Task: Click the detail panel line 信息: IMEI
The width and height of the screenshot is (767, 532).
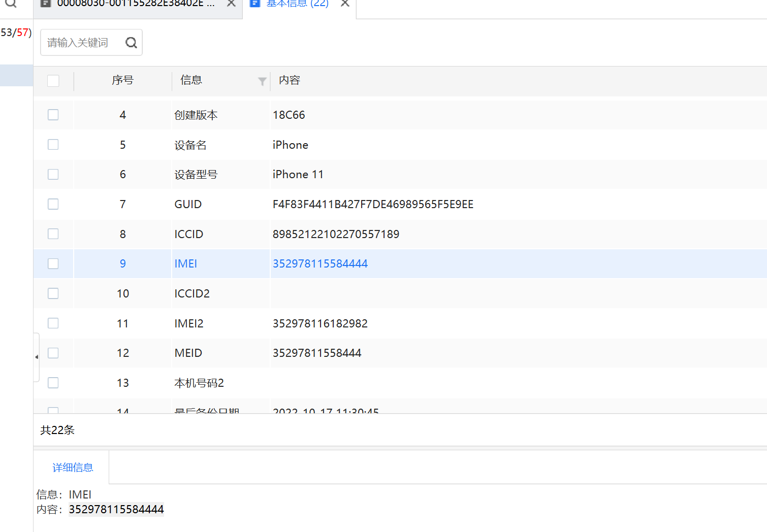Action: point(64,494)
